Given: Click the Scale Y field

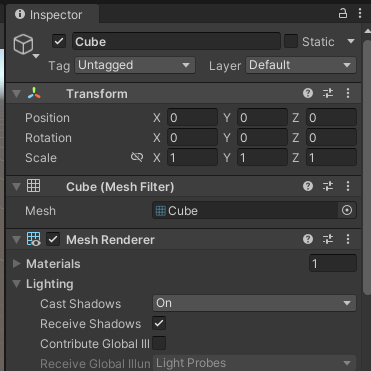Looking at the screenshot, I should [262, 157].
